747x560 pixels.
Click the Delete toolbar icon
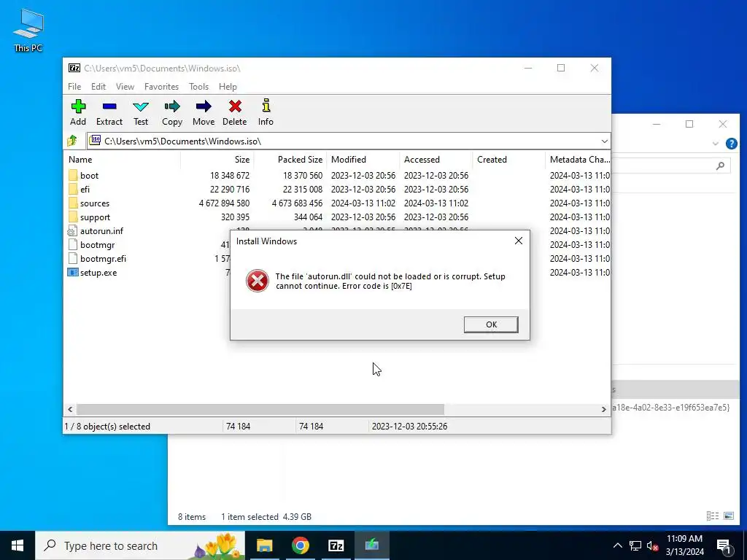click(x=235, y=106)
